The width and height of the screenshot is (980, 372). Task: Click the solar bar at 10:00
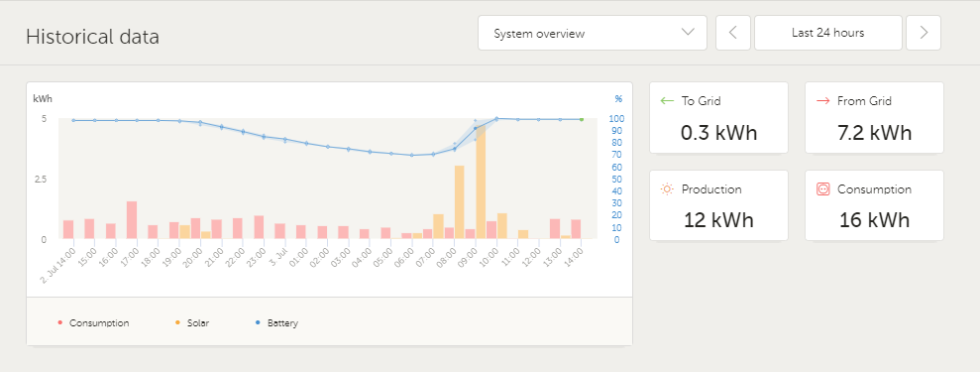click(501, 226)
